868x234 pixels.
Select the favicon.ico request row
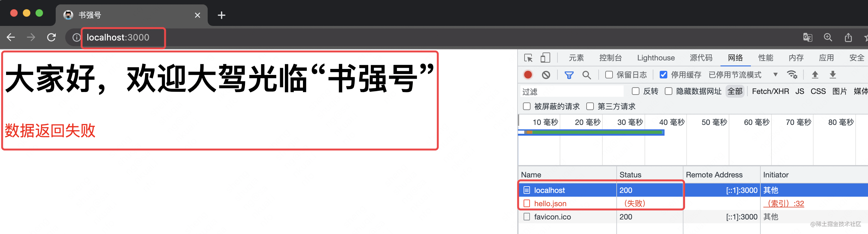click(x=693, y=217)
